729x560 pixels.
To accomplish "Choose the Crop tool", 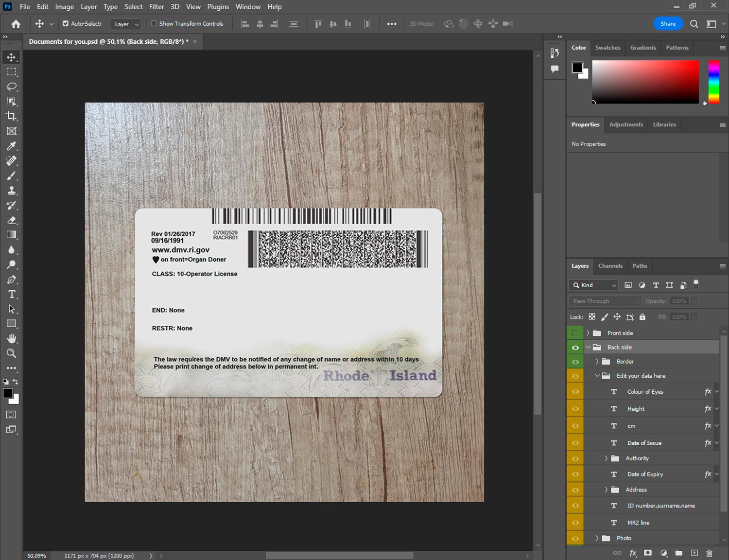I will 11,116.
